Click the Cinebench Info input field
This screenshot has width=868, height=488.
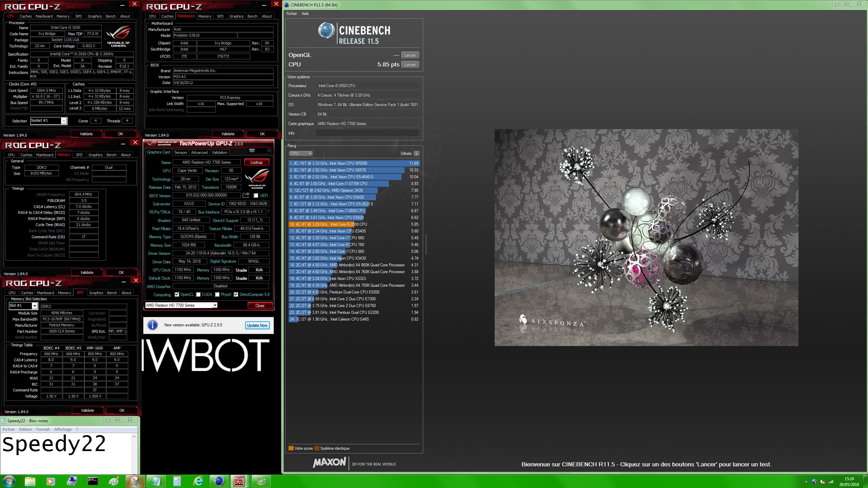(368, 133)
